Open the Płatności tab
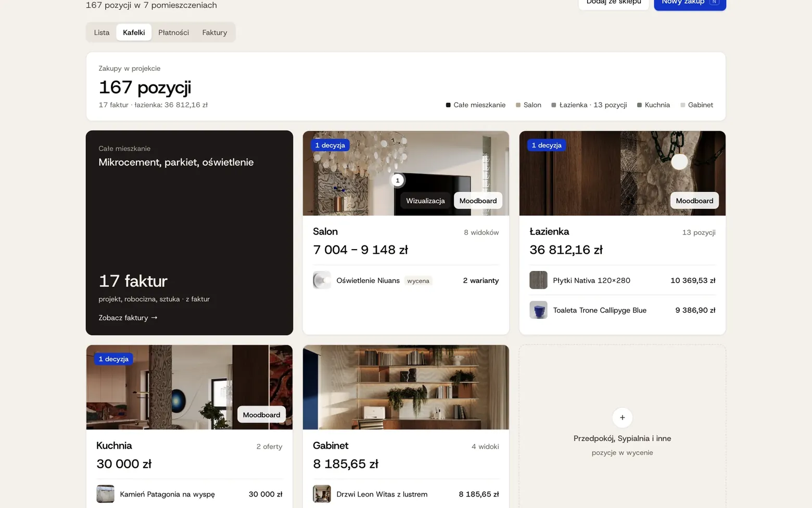 coord(173,32)
